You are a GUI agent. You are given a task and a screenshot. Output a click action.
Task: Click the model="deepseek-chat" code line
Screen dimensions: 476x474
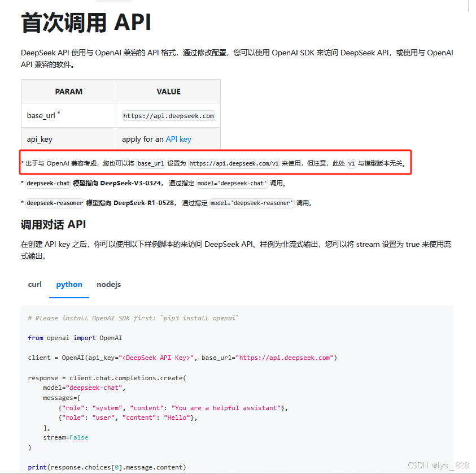(84, 388)
